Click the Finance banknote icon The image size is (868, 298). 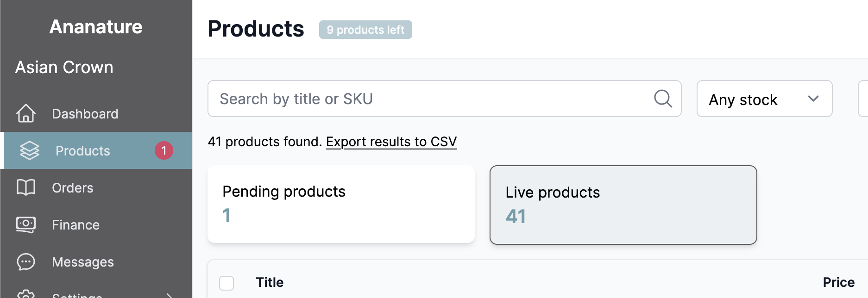[x=26, y=224]
